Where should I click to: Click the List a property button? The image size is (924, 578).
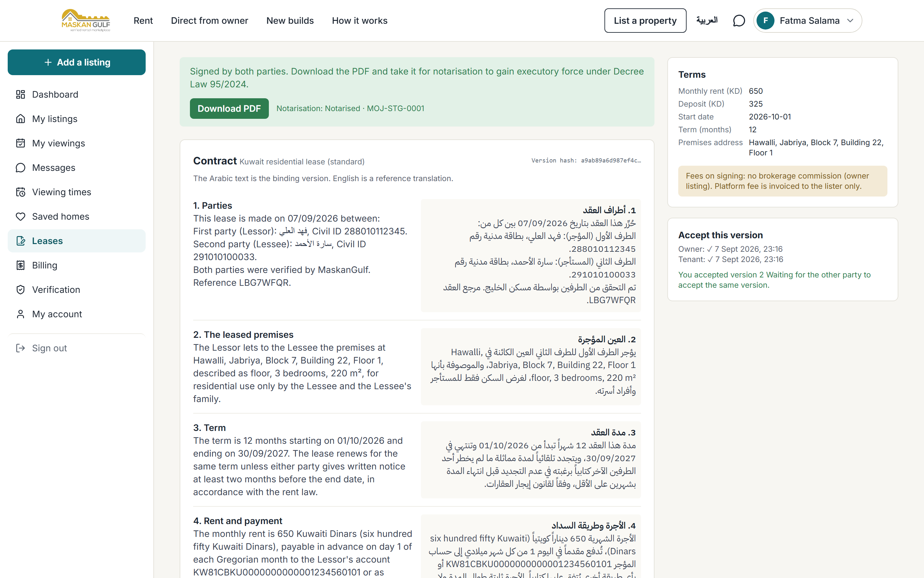coord(645,21)
